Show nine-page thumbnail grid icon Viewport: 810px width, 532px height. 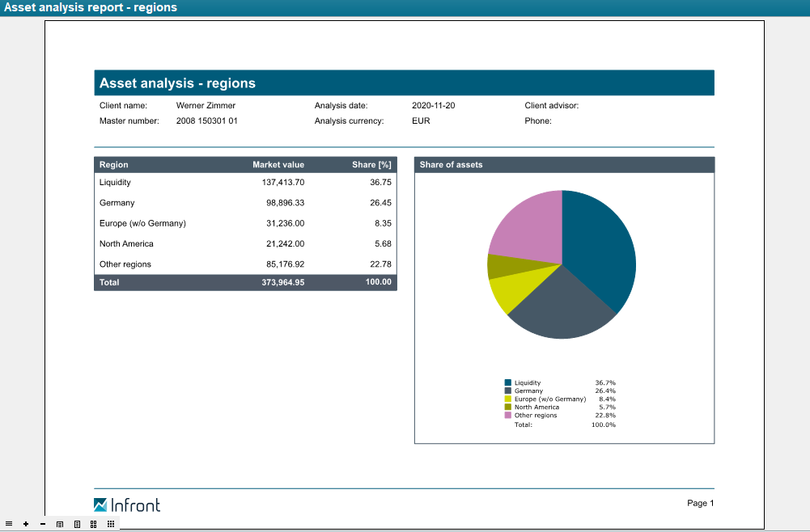111,524
